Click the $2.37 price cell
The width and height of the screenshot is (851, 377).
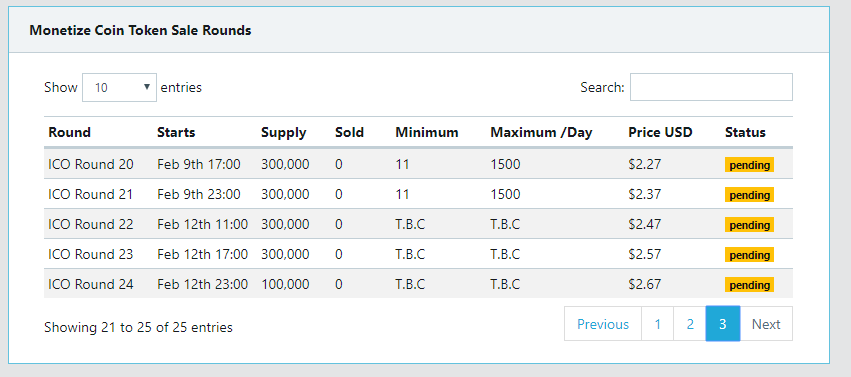coord(645,194)
